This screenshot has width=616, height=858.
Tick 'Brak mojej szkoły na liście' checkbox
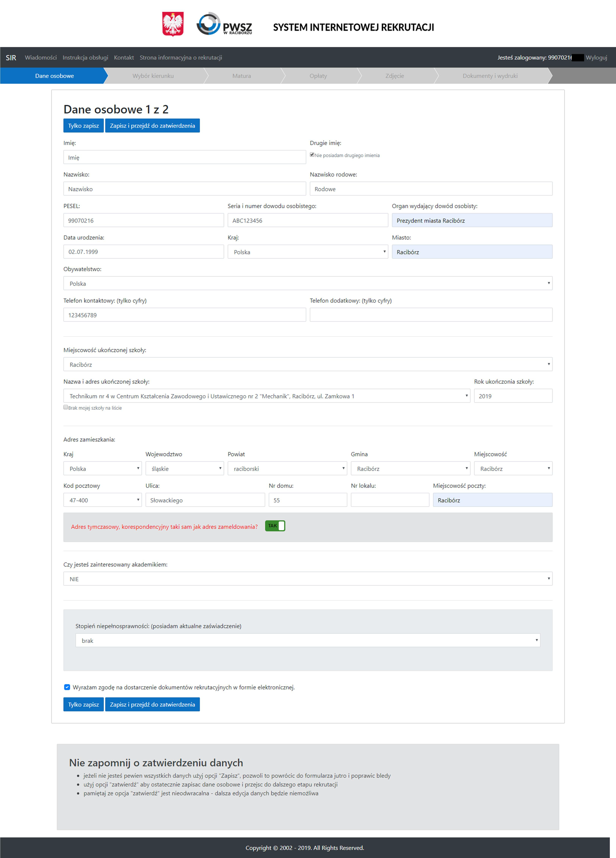[66, 407]
